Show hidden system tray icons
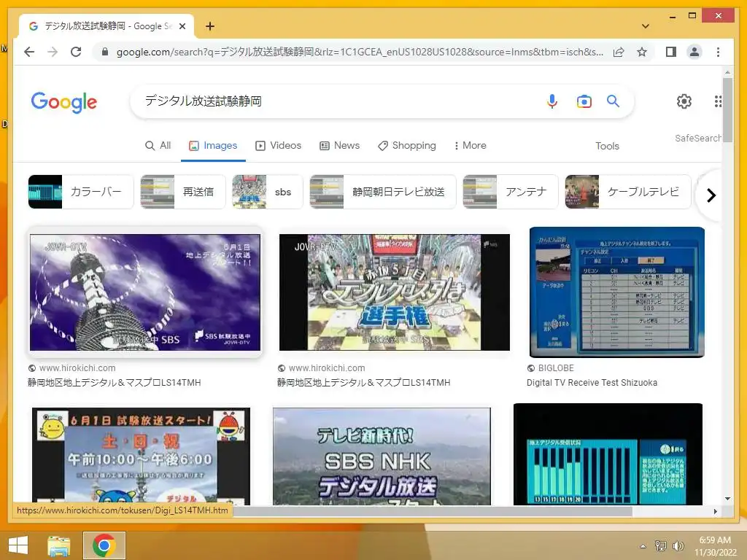 (643, 546)
